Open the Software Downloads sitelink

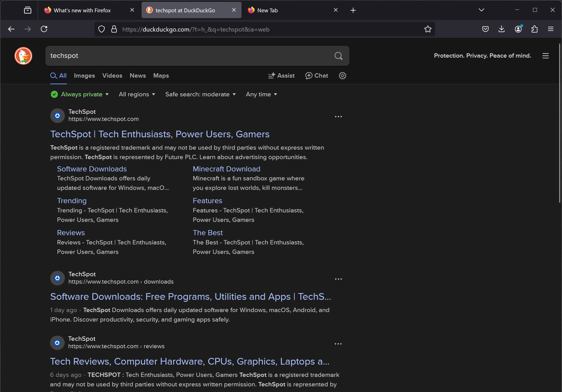tap(92, 169)
